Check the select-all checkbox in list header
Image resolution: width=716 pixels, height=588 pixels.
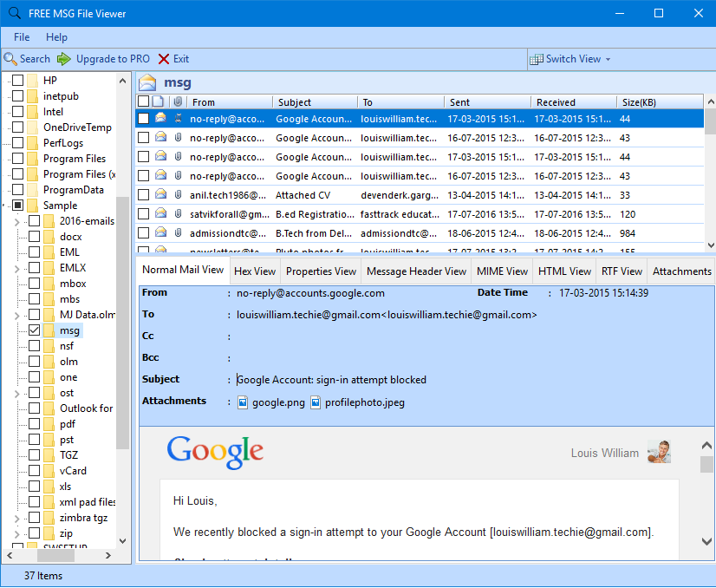pos(143,101)
